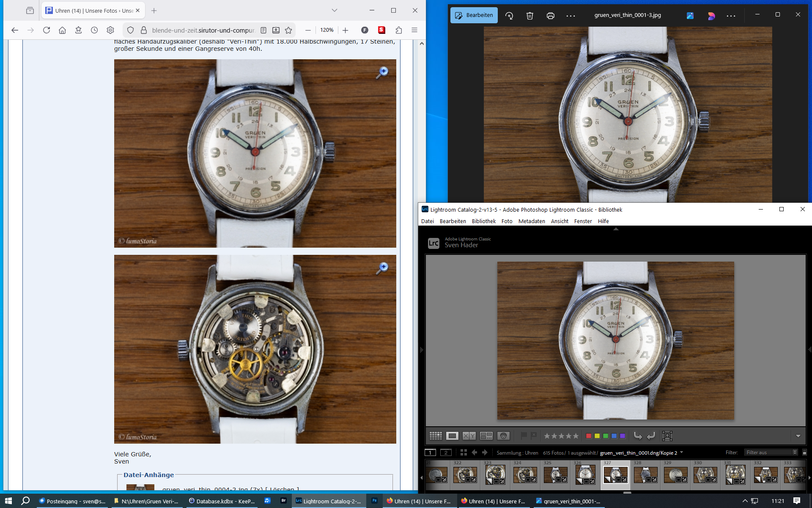Click the face region draw tool
Viewport: 812px width, 508px height.
[667, 436]
